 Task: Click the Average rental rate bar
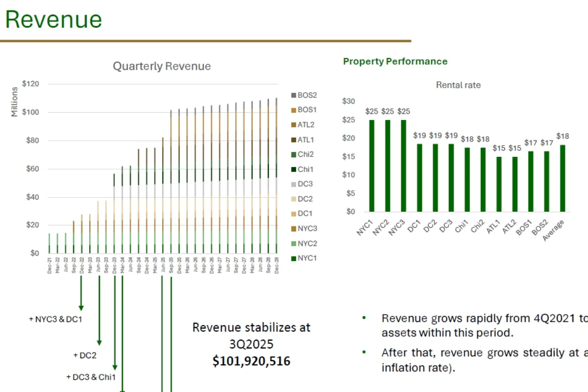[562, 178]
